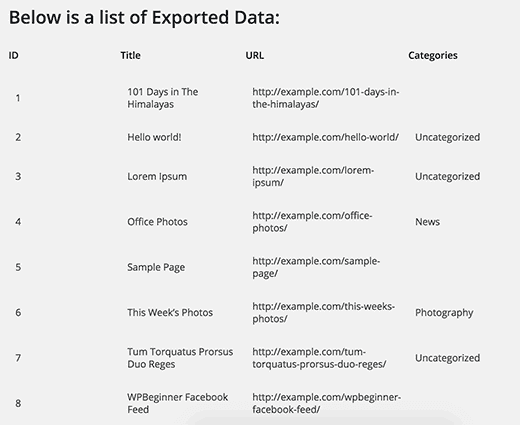Screen dimensions: 520x425
Task: Click the News category cell
Action: coord(427,222)
